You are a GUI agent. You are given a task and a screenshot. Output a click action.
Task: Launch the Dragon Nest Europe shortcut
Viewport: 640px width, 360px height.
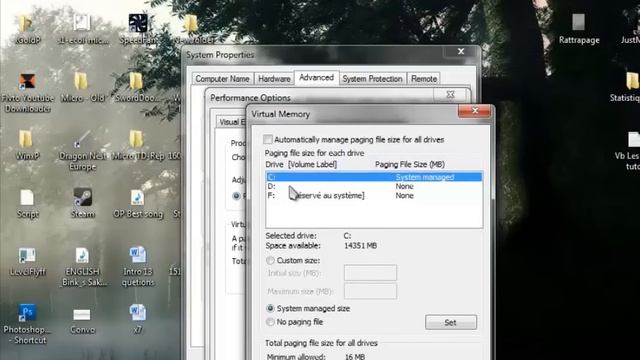pos(82,139)
